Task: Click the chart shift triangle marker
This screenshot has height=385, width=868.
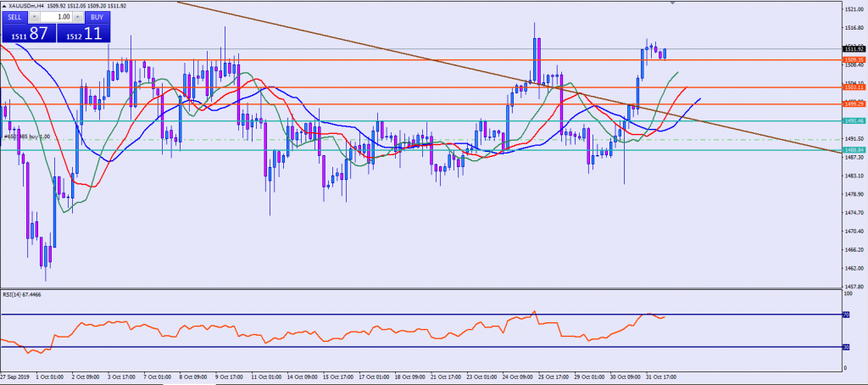Action: click(x=673, y=3)
